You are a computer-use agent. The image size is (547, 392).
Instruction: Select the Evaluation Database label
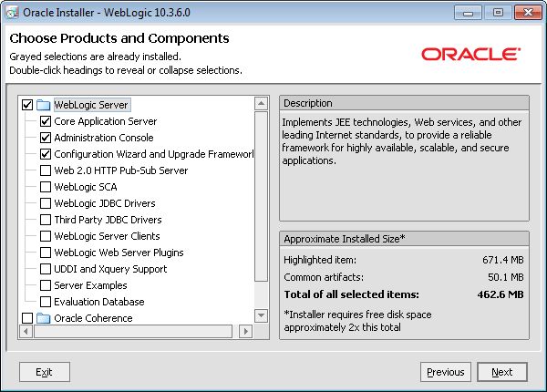pyautogui.click(x=99, y=302)
